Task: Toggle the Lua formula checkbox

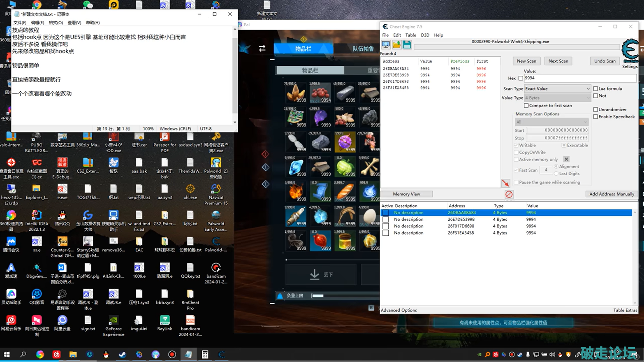Action: tap(595, 89)
